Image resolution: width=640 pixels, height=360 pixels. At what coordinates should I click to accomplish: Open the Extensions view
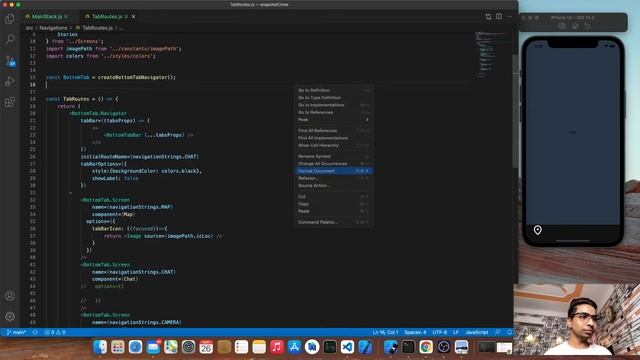point(10,102)
